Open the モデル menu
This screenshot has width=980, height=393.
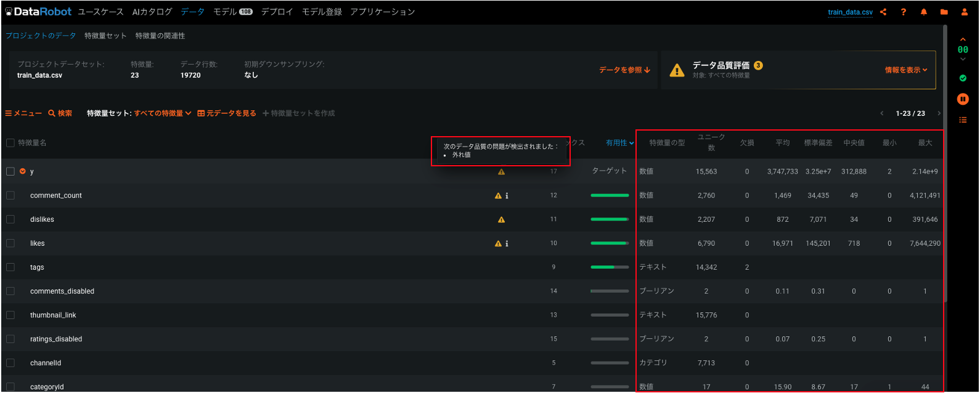(233, 12)
